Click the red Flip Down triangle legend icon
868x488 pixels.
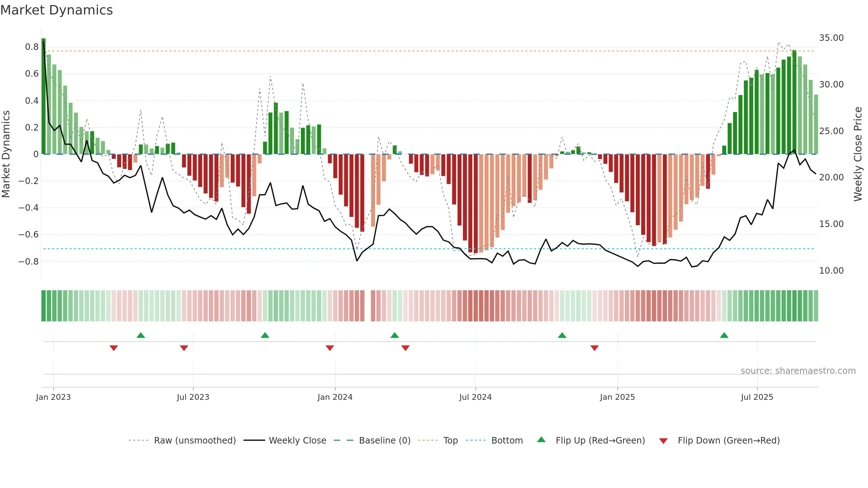coord(663,441)
